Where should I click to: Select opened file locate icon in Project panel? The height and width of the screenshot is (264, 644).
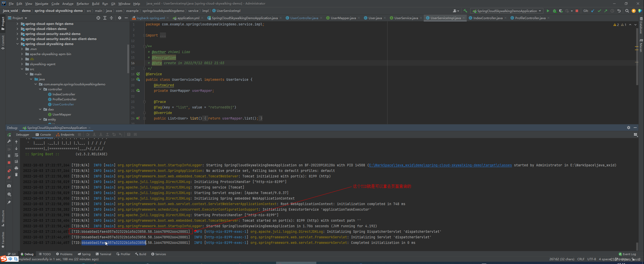point(98,18)
